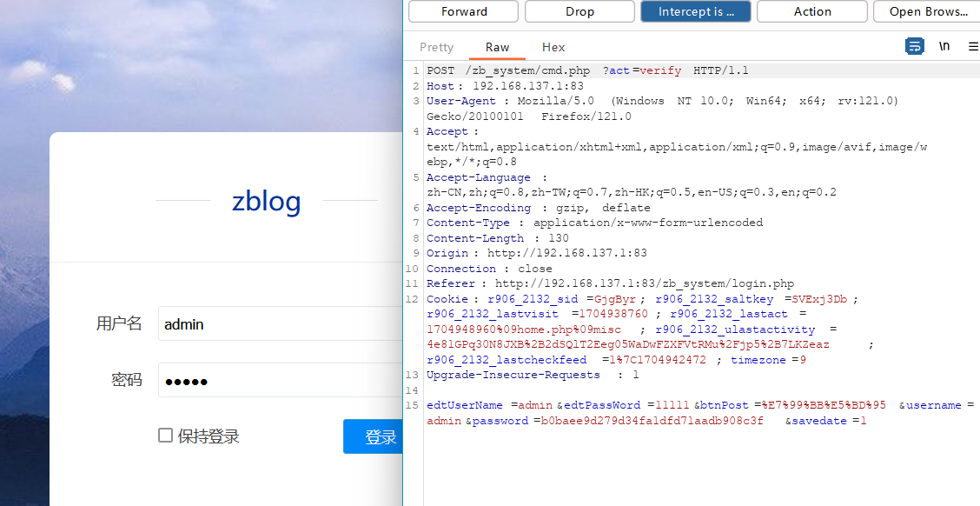Open the Action dropdown button
The height and width of the screenshot is (506, 980).
tap(811, 11)
